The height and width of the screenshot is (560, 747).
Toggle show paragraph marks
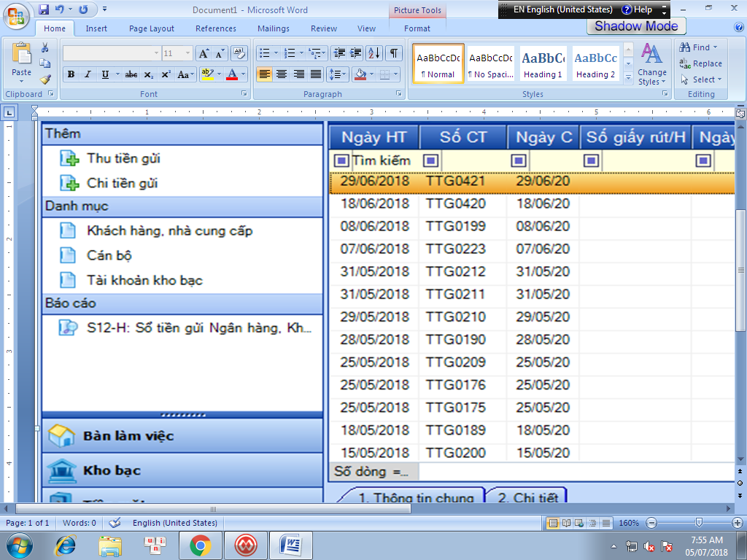click(393, 52)
